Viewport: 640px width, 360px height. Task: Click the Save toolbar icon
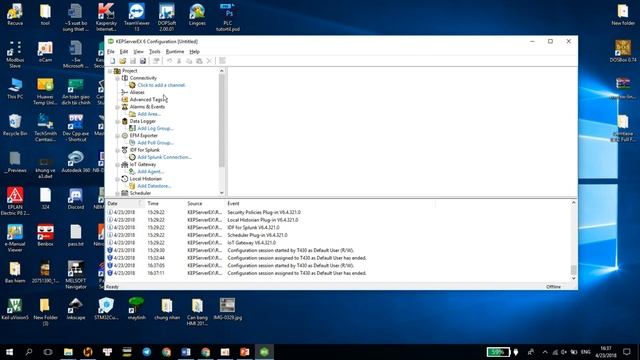coord(133,61)
